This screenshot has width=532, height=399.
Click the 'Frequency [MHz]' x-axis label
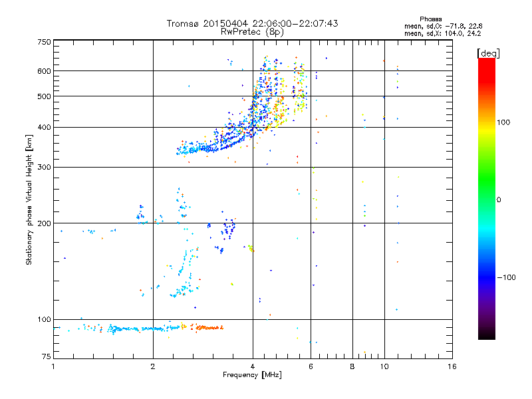(252, 375)
